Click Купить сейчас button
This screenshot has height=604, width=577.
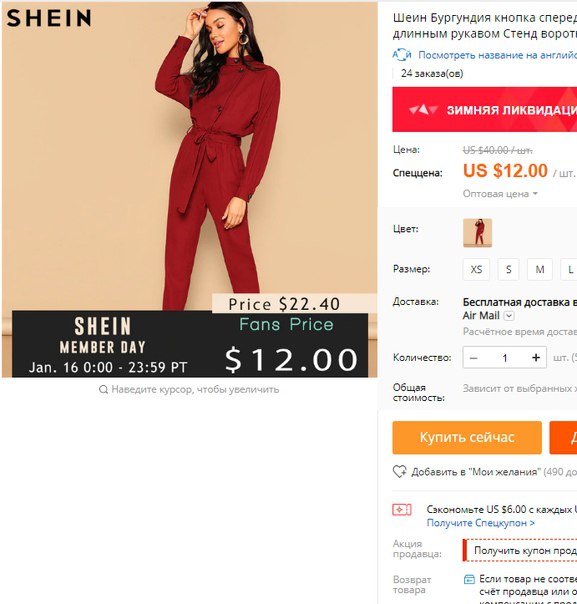point(467,438)
